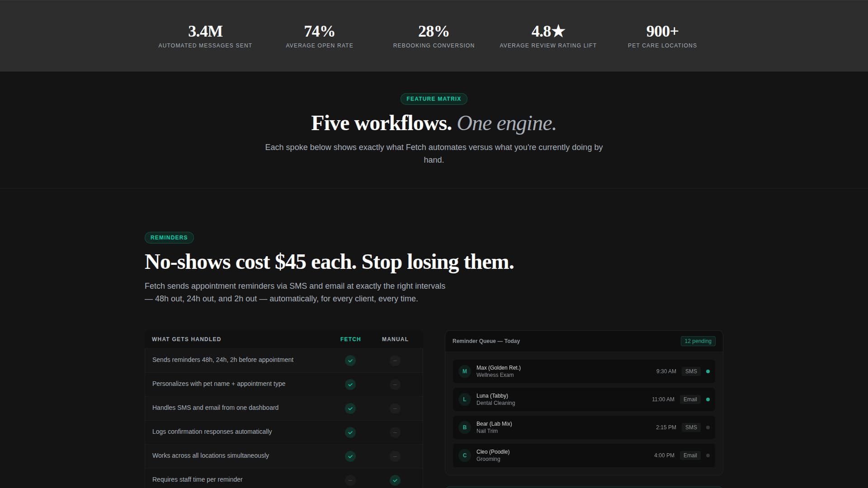Screen dimensions: 868x488
Task: Click Fetch dash for 'Requires staff time' row
Action: (350, 480)
